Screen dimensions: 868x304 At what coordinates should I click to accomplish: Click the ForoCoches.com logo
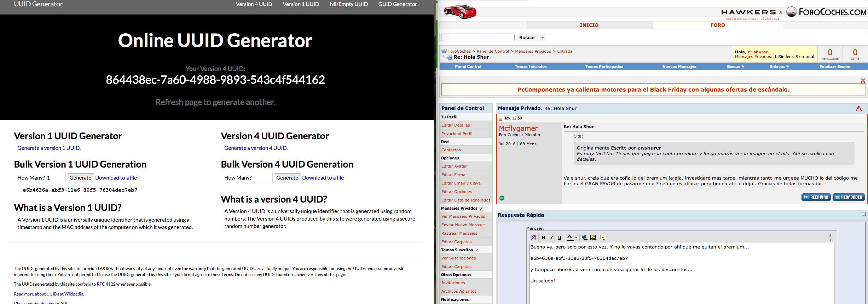(x=826, y=12)
